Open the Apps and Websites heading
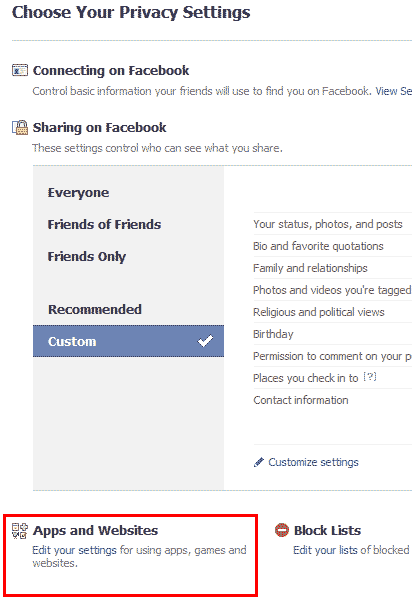Image resolution: width=412 pixels, height=613 pixels. (x=95, y=531)
